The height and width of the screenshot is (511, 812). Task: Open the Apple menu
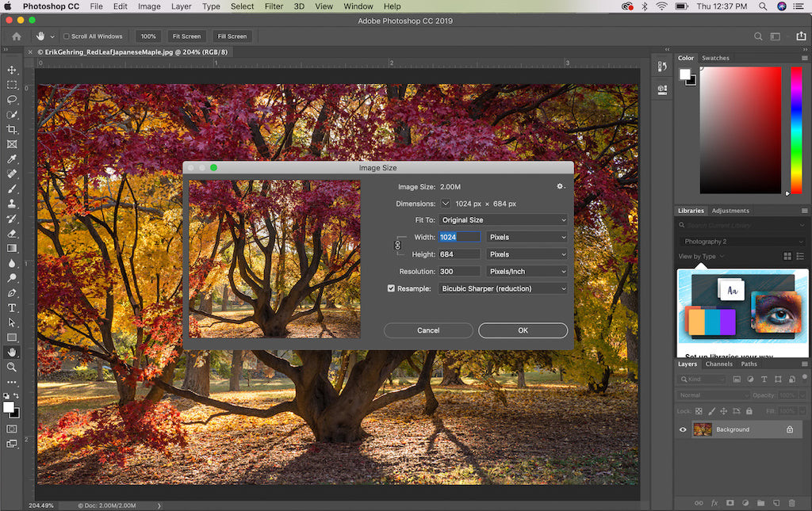(x=8, y=6)
